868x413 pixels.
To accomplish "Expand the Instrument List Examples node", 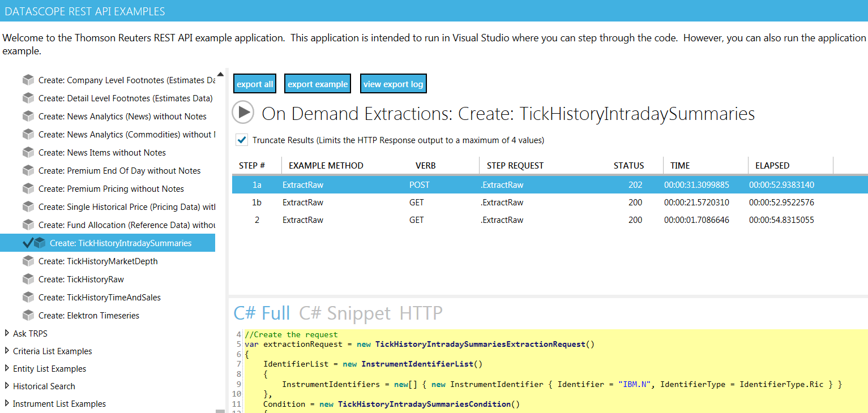I will pos(7,403).
